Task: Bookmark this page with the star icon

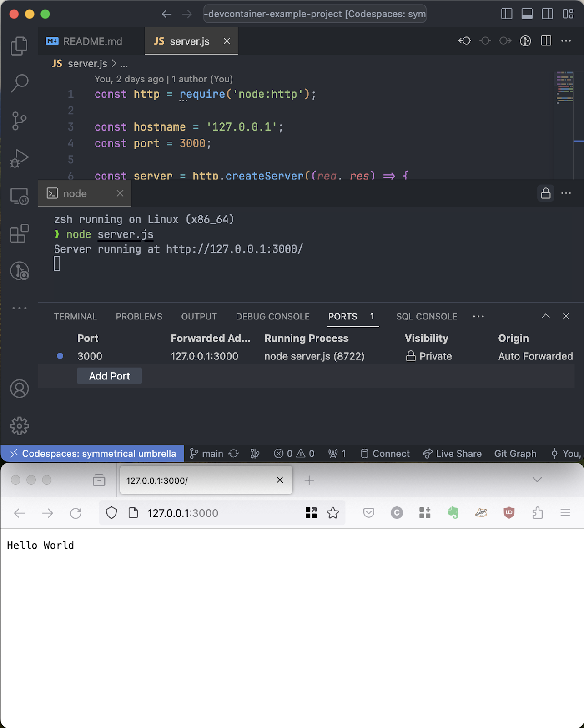Action: point(333,513)
